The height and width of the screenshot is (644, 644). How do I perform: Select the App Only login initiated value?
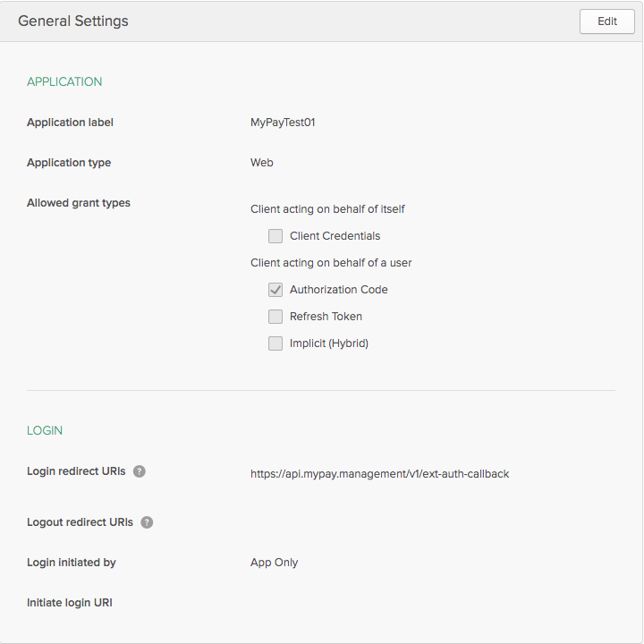tap(274, 563)
